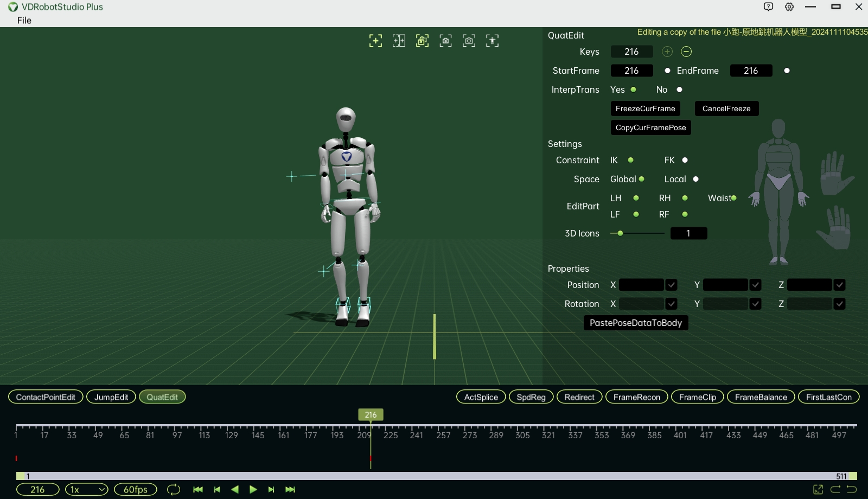This screenshot has height=499, width=868.
Task: Click the humanoid figure focus icon
Action: click(x=492, y=41)
